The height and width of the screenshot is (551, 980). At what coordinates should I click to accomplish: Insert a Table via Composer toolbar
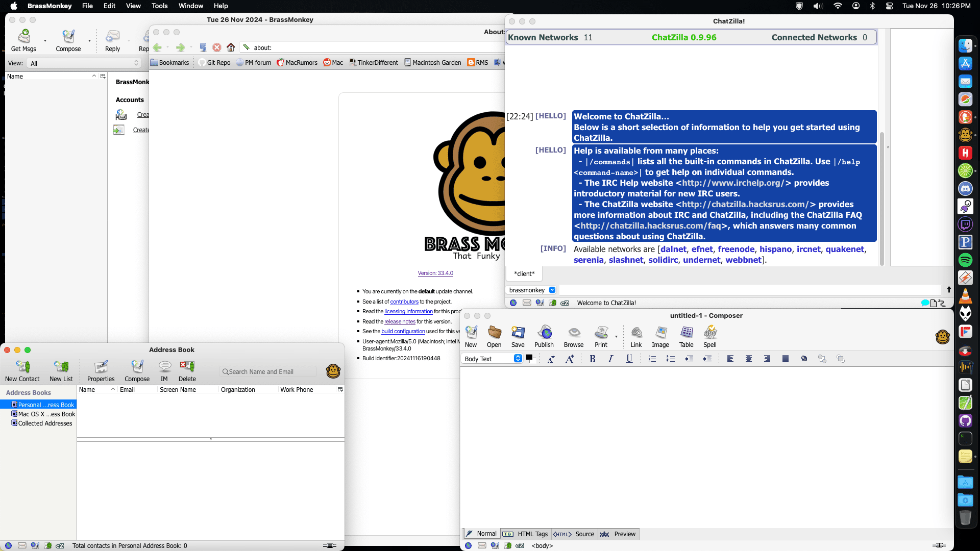click(687, 333)
